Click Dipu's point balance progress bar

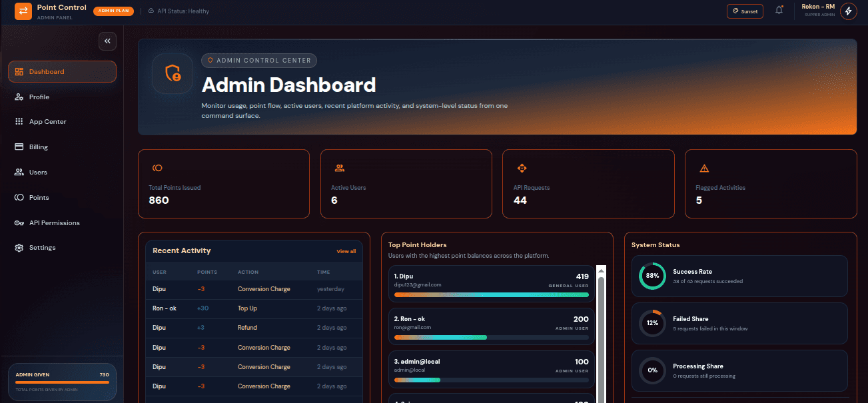coord(492,294)
